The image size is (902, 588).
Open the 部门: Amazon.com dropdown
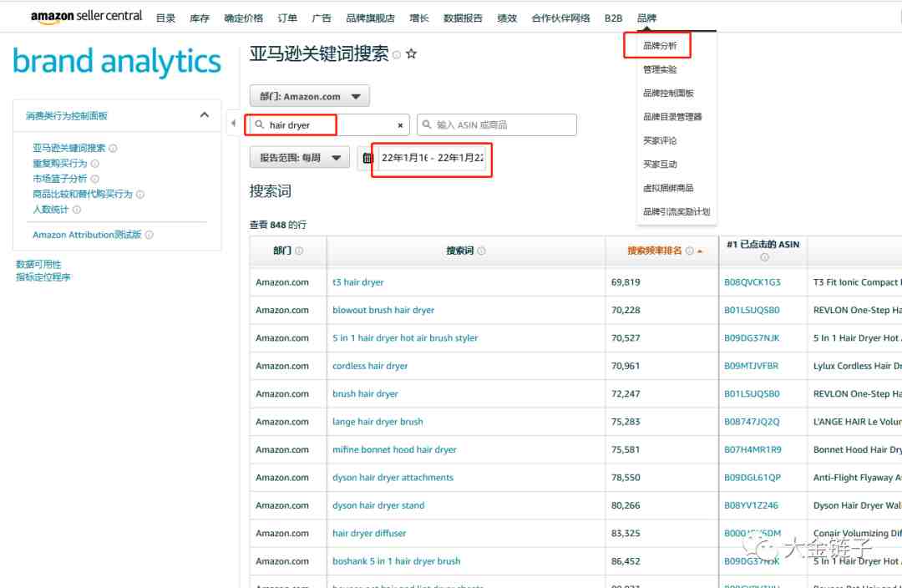pyautogui.click(x=309, y=97)
